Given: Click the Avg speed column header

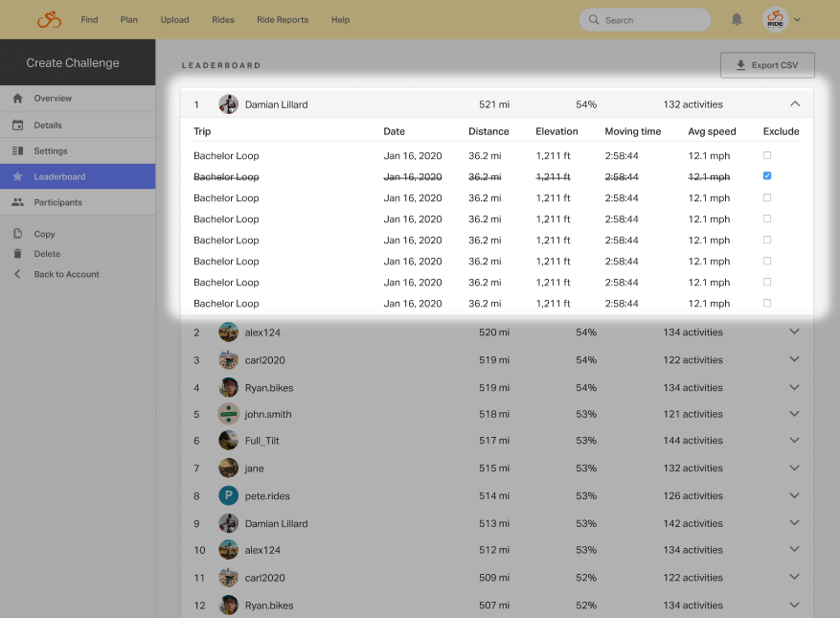Looking at the screenshot, I should pos(712,131).
